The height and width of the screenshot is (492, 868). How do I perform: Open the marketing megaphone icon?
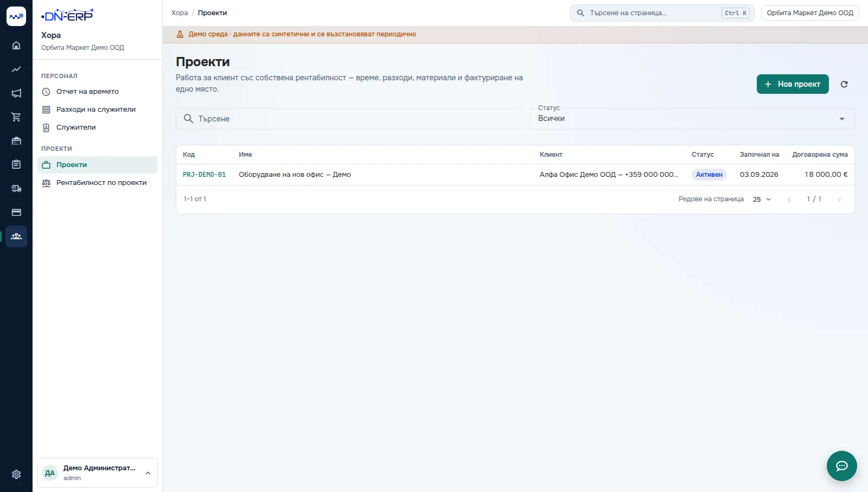click(16, 93)
